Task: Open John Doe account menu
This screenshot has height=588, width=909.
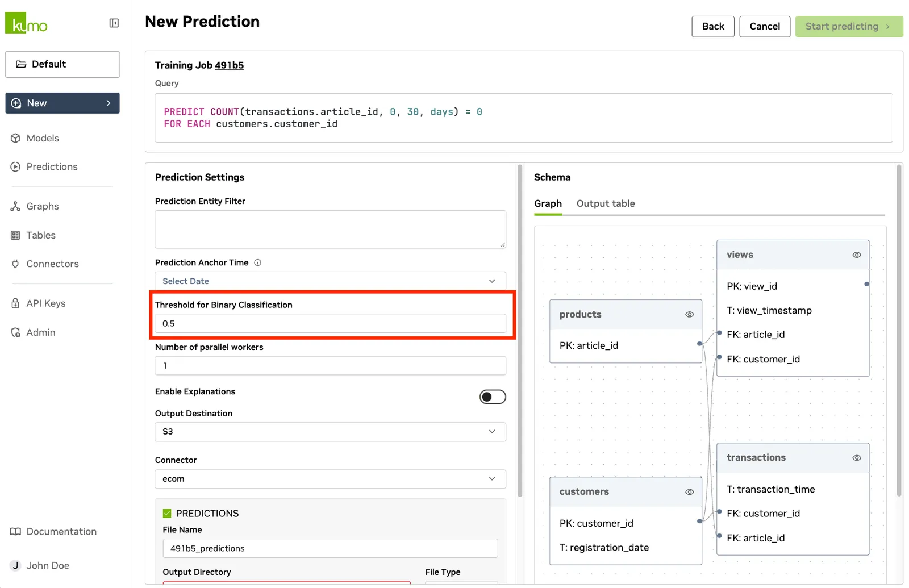Action: tap(48, 565)
